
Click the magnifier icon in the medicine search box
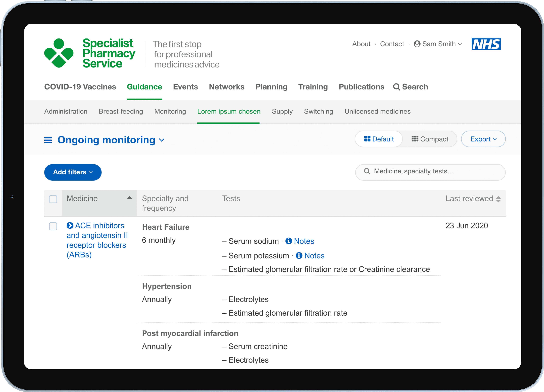pyautogui.click(x=367, y=171)
